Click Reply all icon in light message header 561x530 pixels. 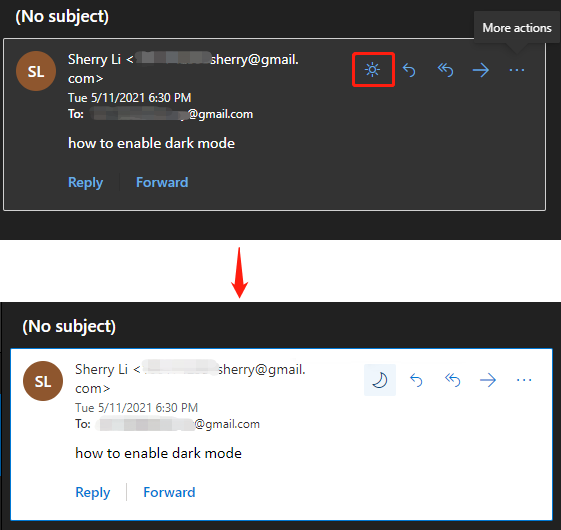[453, 380]
